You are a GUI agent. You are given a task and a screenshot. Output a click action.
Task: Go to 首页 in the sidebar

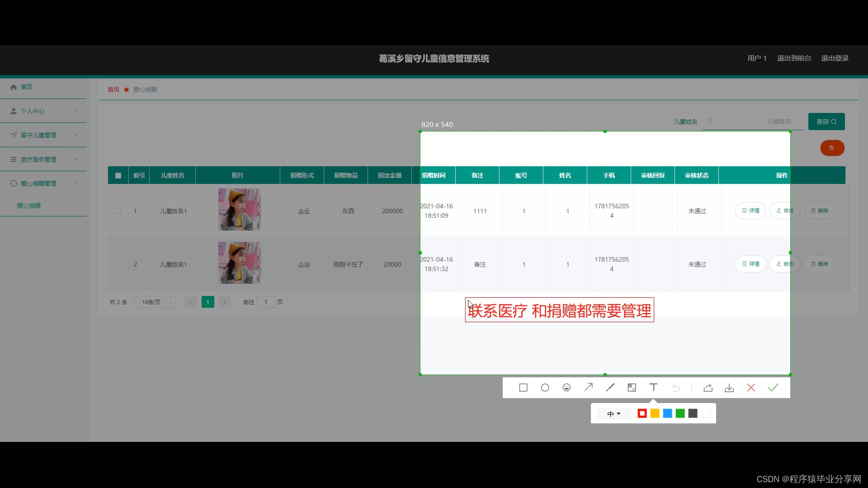[26, 87]
